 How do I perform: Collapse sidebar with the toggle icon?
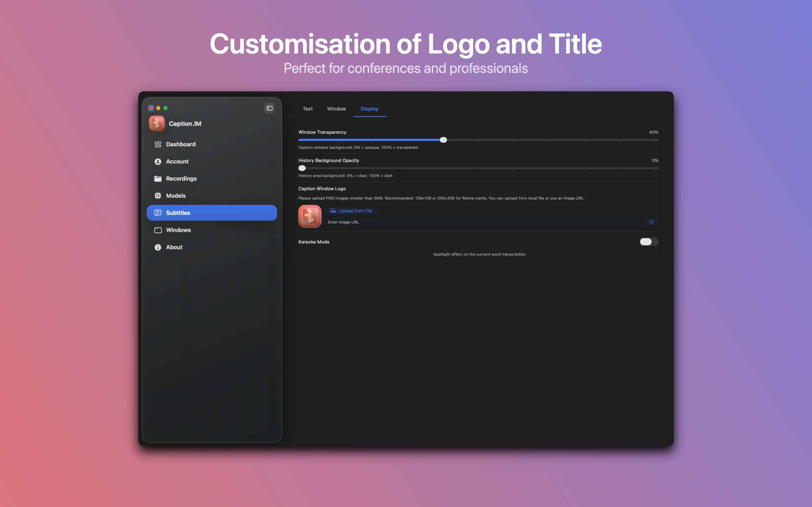click(x=270, y=108)
